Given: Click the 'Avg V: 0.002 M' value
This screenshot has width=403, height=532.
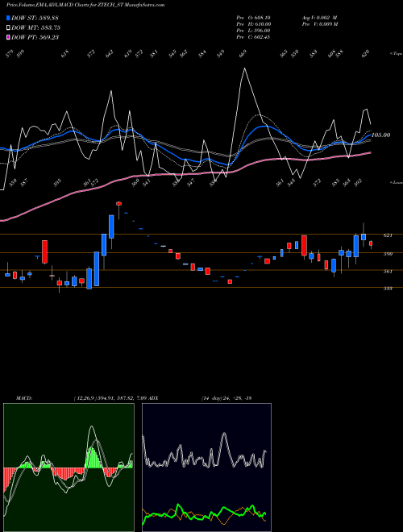Looking at the screenshot, I should pyautogui.click(x=319, y=18).
